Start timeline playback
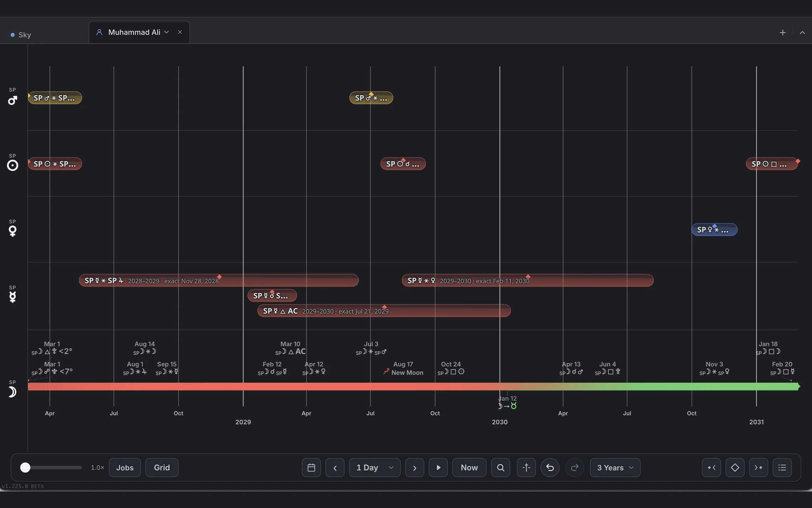 pyautogui.click(x=438, y=467)
